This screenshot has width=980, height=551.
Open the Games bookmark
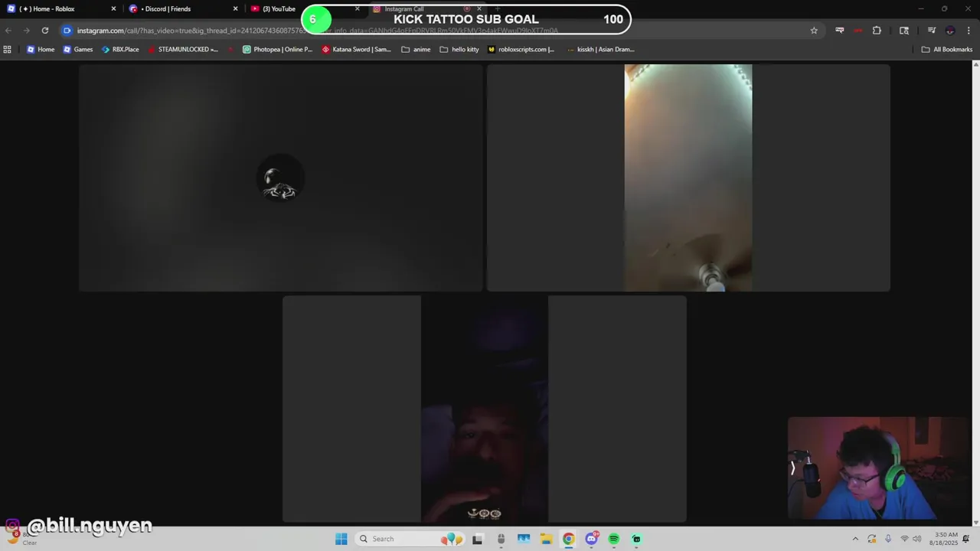(x=78, y=49)
